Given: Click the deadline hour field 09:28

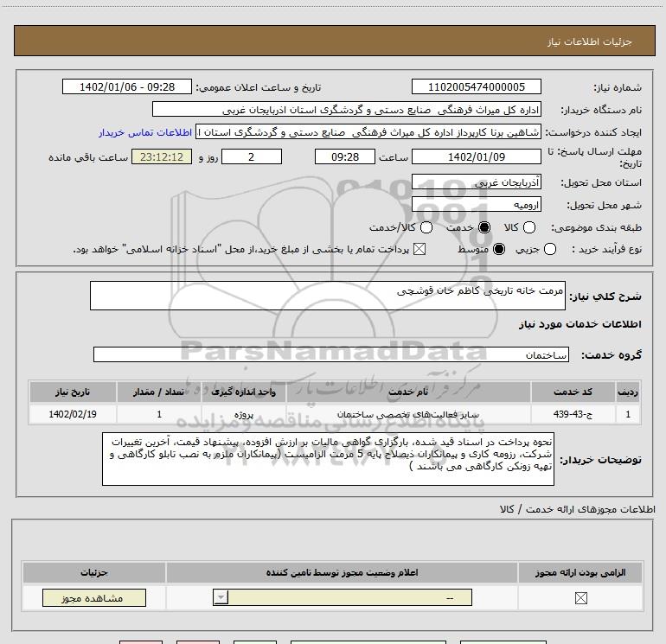Looking at the screenshot, I should coord(345,156).
